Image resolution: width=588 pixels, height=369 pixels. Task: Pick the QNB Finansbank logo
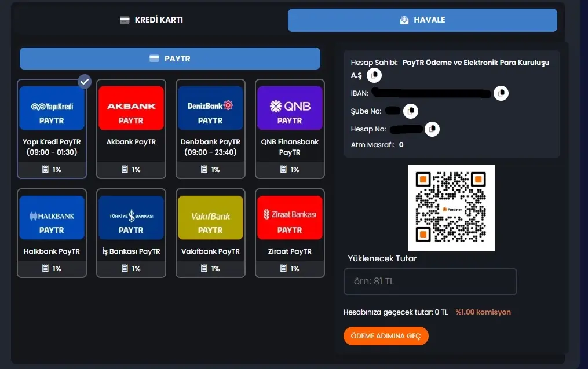[x=290, y=108]
